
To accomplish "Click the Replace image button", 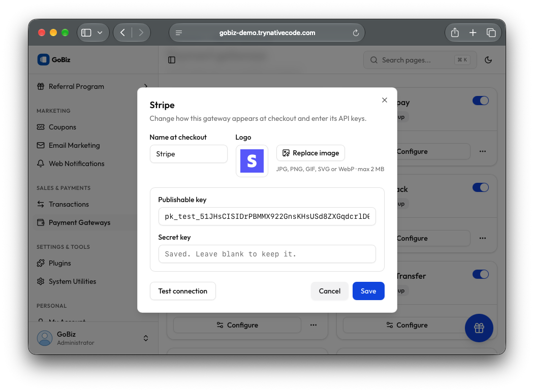I will [310, 153].
